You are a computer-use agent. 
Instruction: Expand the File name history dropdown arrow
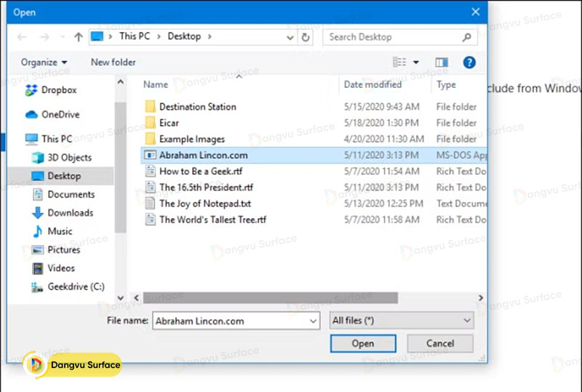[313, 321]
